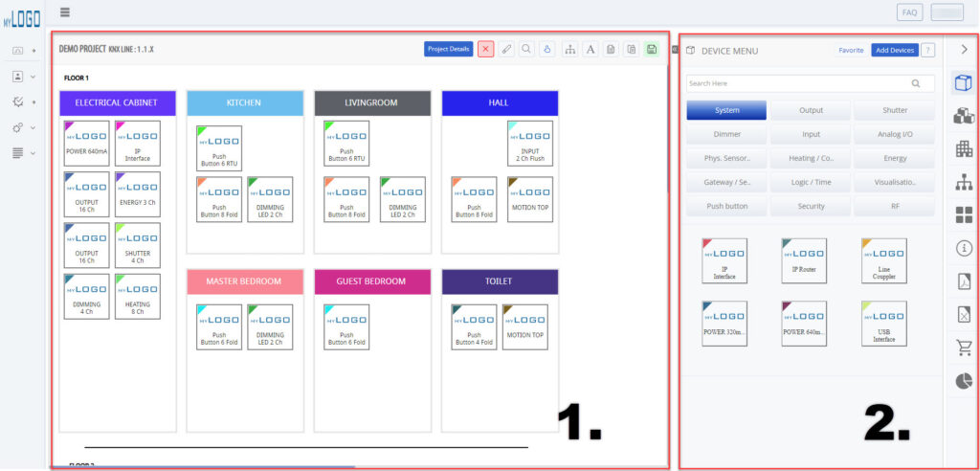Select the POWER 320m device in Device Menu
980x471 pixels.
pyautogui.click(x=724, y=324)
